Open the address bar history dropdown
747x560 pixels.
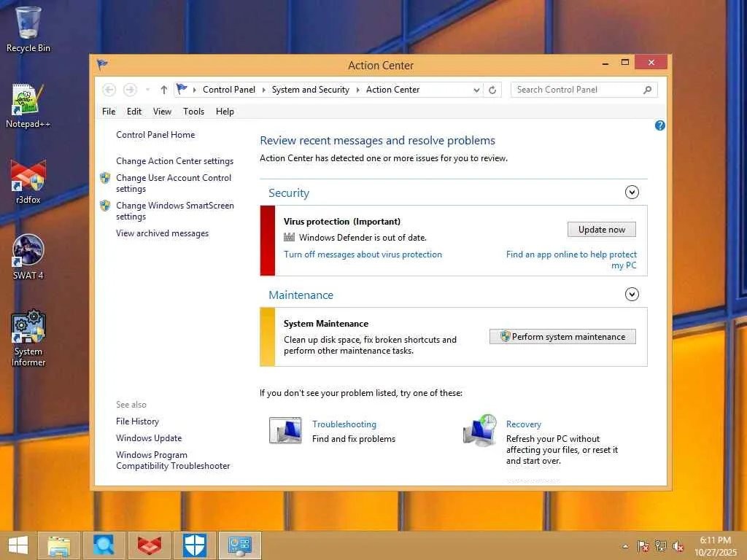coord(476,90)
